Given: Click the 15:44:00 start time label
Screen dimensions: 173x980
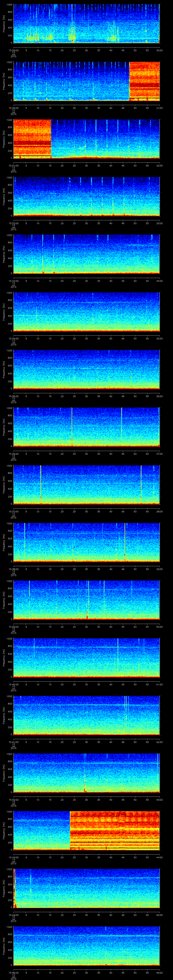Looking at the screenshot, I should click(x=13, y=915).
